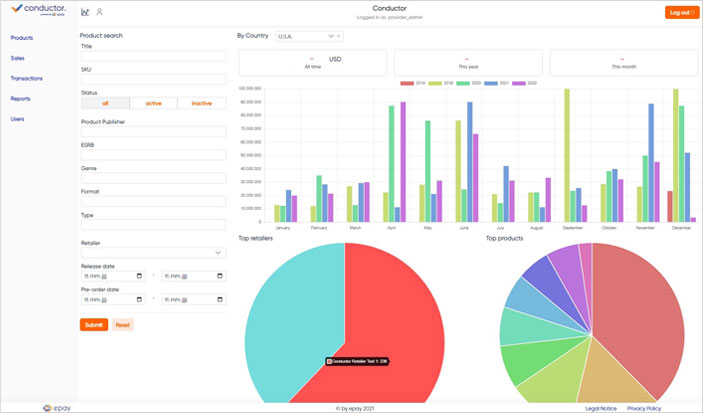
Task: Open calendar picker for Release date start
Action: 139,276
